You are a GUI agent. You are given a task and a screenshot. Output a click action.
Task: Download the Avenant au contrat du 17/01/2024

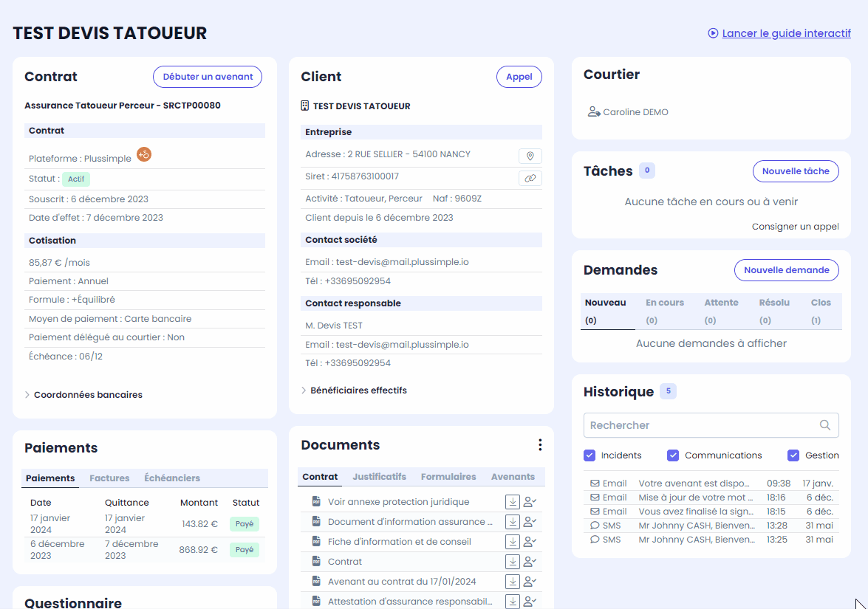tap(513, 582)
